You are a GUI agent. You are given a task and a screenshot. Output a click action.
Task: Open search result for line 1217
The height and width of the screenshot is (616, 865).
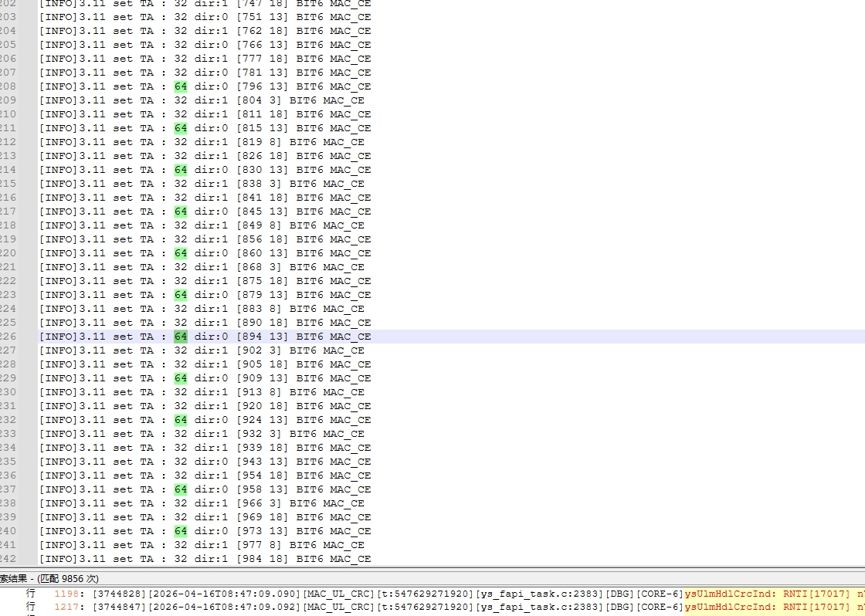pos(66,607)
